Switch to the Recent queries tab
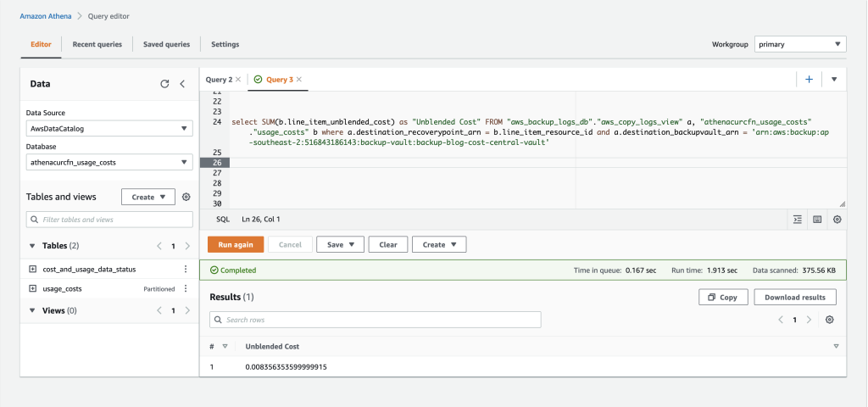The width and height of the screenshot is (868, 407). (x=97, y=44)
